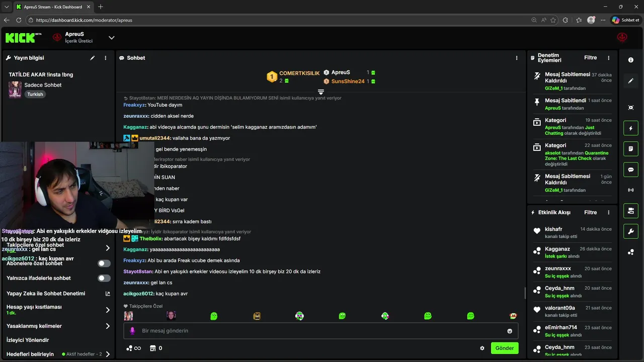Click the Sadece Sohbet category thumbnail
The image size is (644, 362).
coord(15,89)
